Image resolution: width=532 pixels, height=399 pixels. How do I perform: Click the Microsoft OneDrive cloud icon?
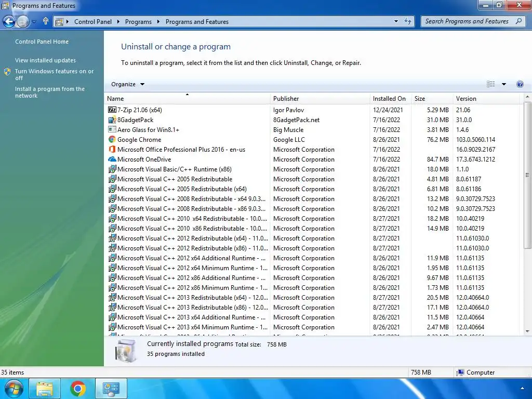112,159
